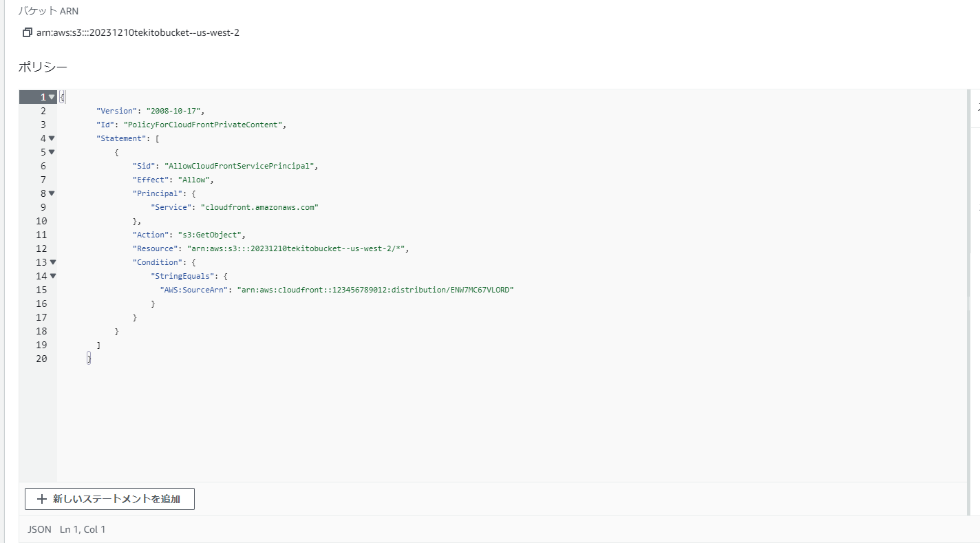Collapse the Principal block fold on line 8
The height and width of the screenshot is (543, 980).
coord(52,193)
